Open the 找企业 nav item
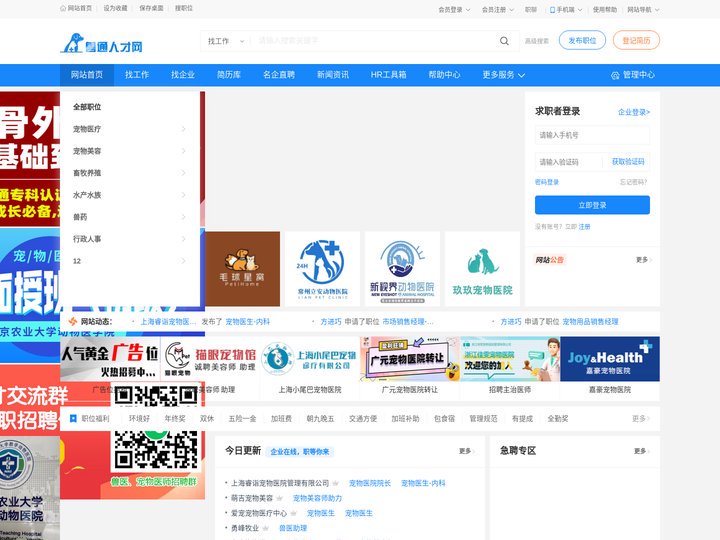The width and height of the screenshot is (720, 540). pyautogui.click(x=183, y=75)
